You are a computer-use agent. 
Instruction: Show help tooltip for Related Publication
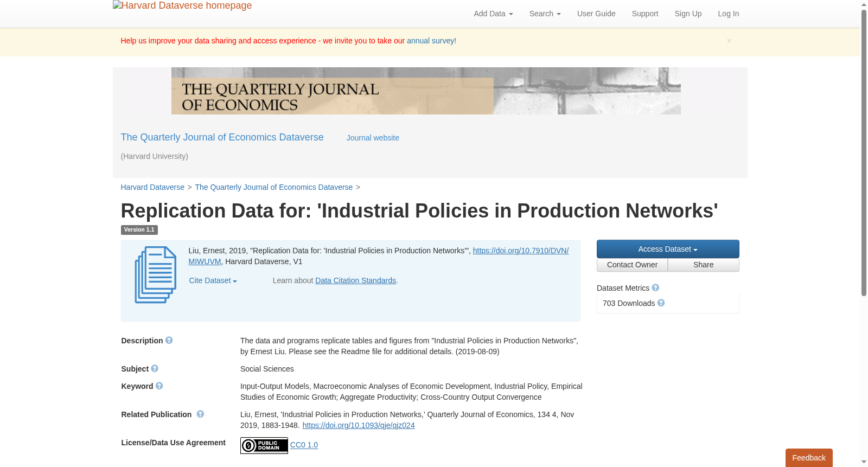(x=200, y=414)
